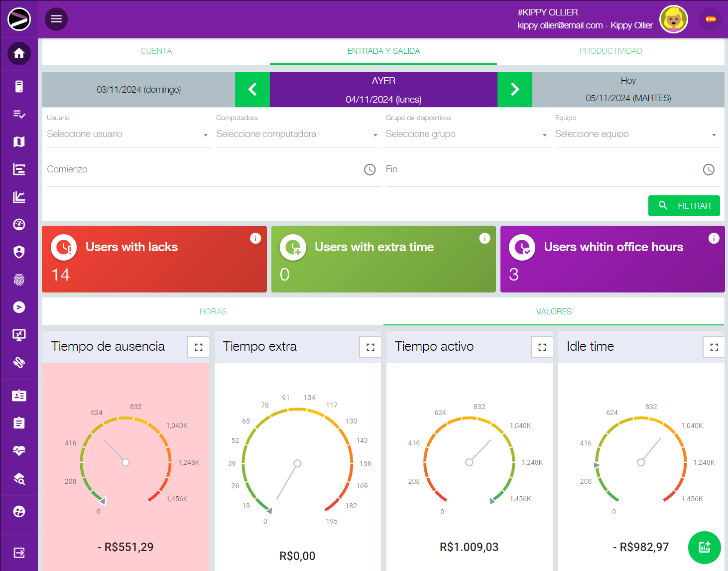Click the shield icon in sidebar
The height and width of the screenshot is (571, 728).
[x=19, y=252]
